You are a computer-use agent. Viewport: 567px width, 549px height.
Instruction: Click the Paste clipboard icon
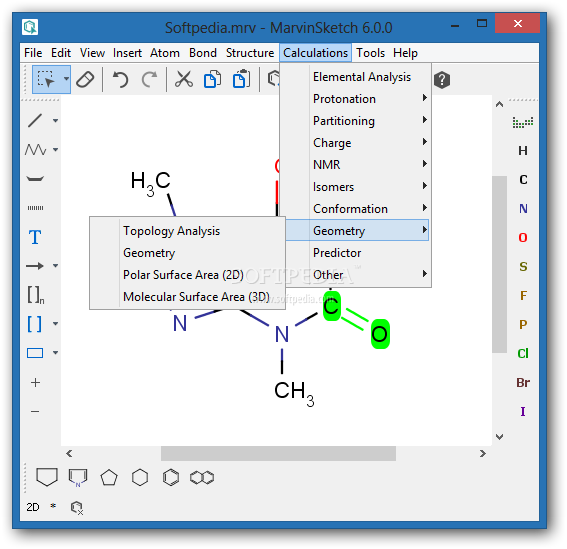tap(241, 79)
